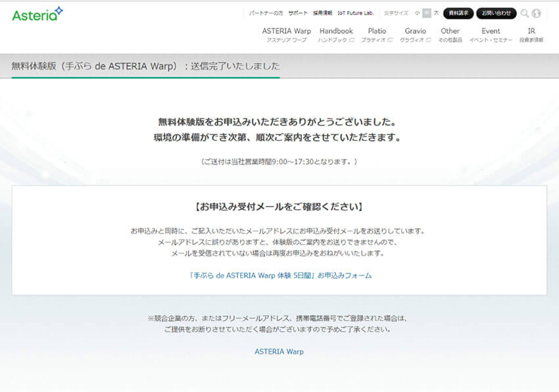The image size is (559, 392).
Task: Click the ASTERIA Warp link at bottom
Action: click(x=279, y=352)
